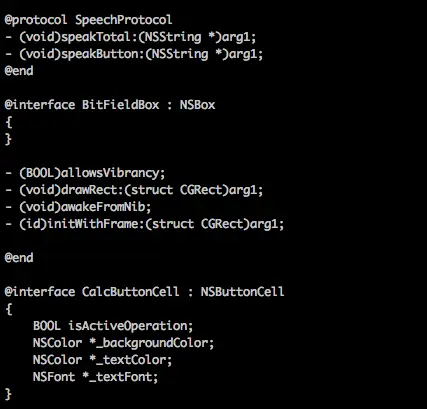The width and height of the screenshot is (427, 409).
Task: Click the _textColor ivar declaration
Action: point(102,360)
